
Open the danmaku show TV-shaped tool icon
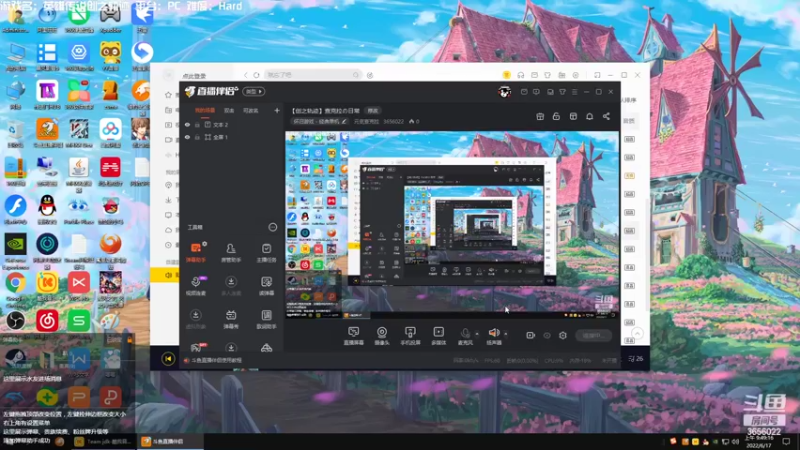(x=231, y=319)
